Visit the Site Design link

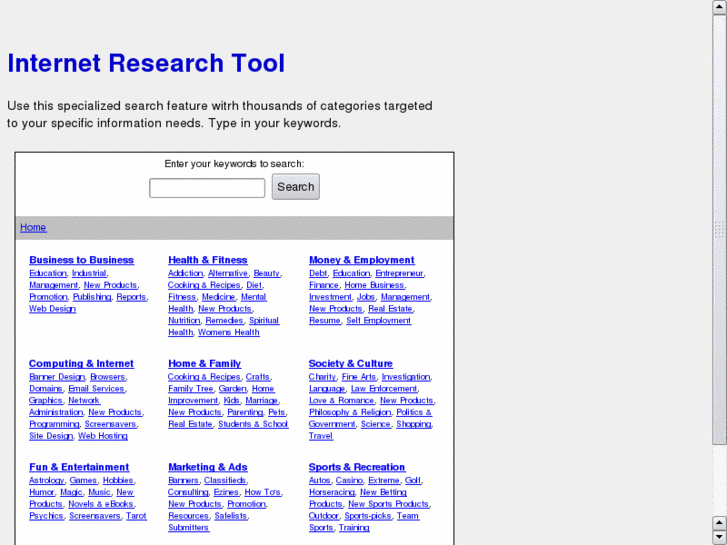point(51,436)
